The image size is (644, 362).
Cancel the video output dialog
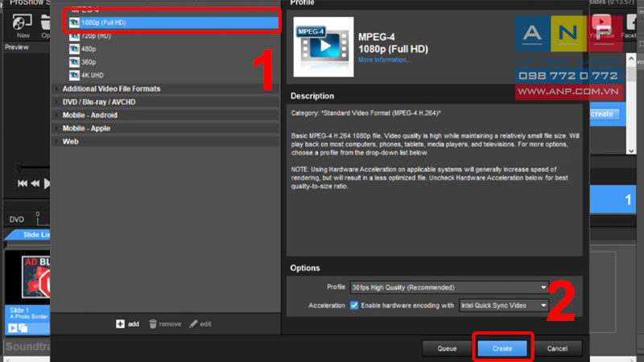tap(557, 348)
